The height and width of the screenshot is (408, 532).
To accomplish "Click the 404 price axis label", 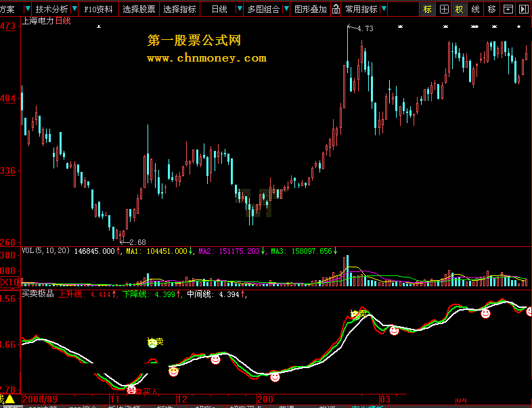I will 7,98.
